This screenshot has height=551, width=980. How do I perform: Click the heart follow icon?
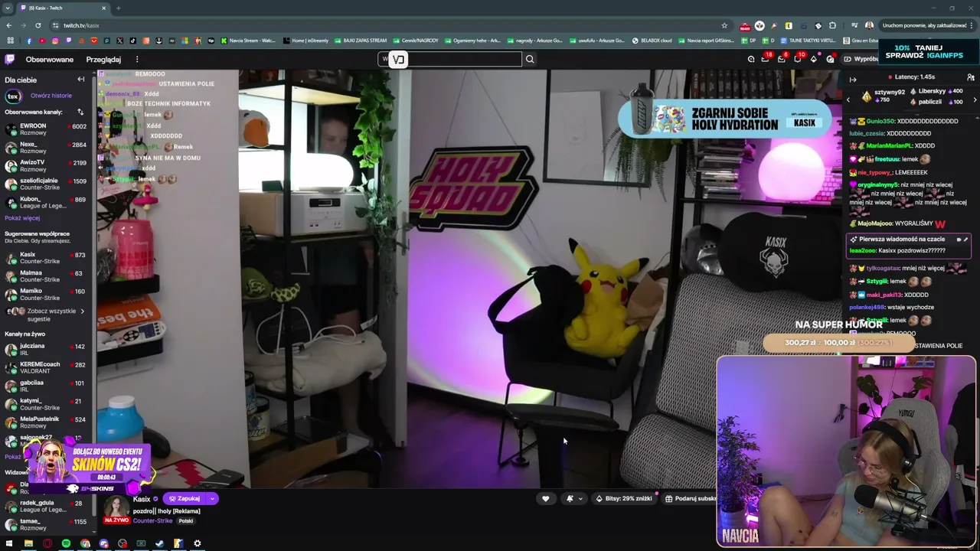pos(545,498)
